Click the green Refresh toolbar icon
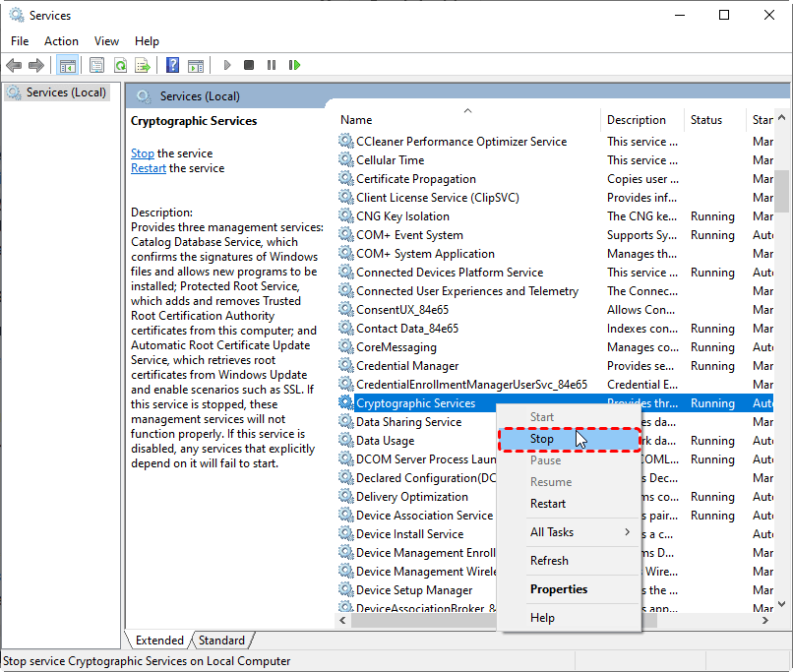Image resolution: width=793 pixels, height=672 pixels. coord(120,65)
